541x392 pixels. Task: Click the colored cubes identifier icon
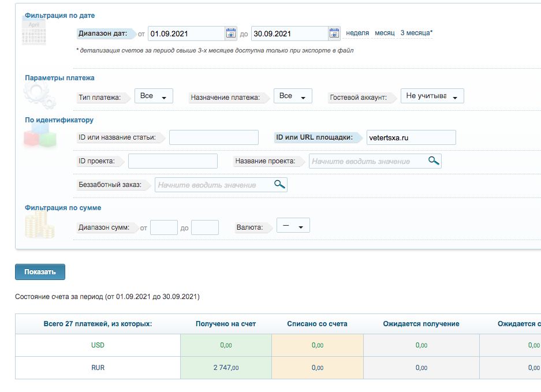click(40, 137)
